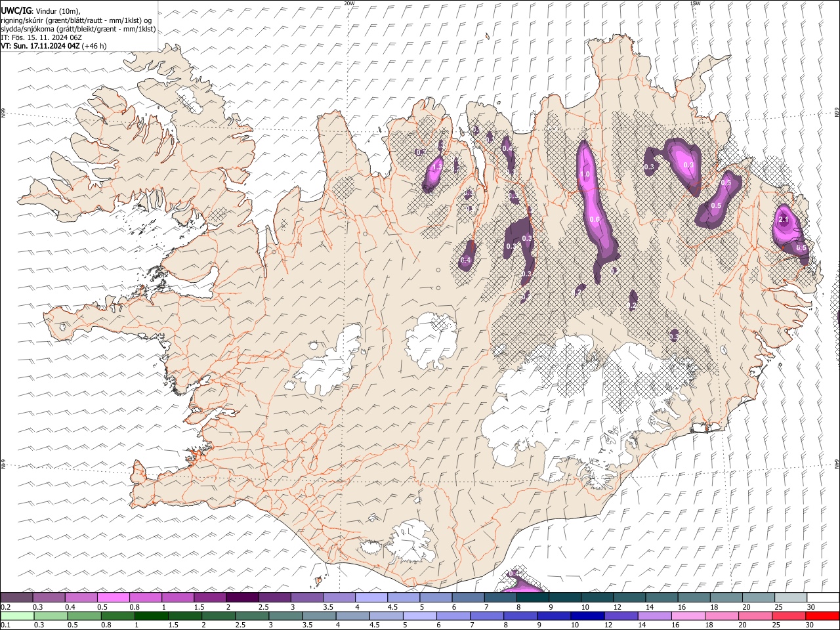Select the mauve 0.3 snow legend swatch
Image resolution: width=840 pixels, height=630 pixels.
pyautogui.click(x=49, y=597)
